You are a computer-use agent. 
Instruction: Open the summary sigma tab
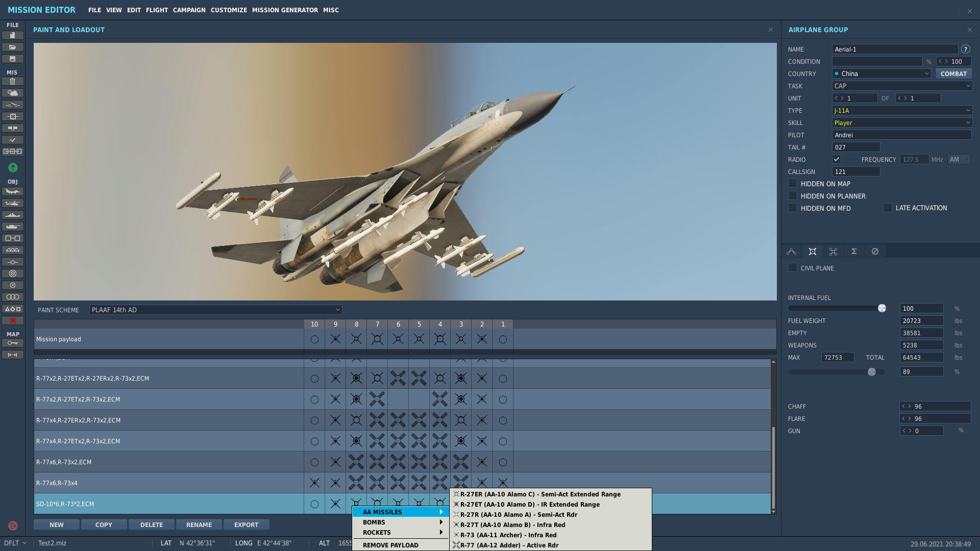[x=854, y=252]
